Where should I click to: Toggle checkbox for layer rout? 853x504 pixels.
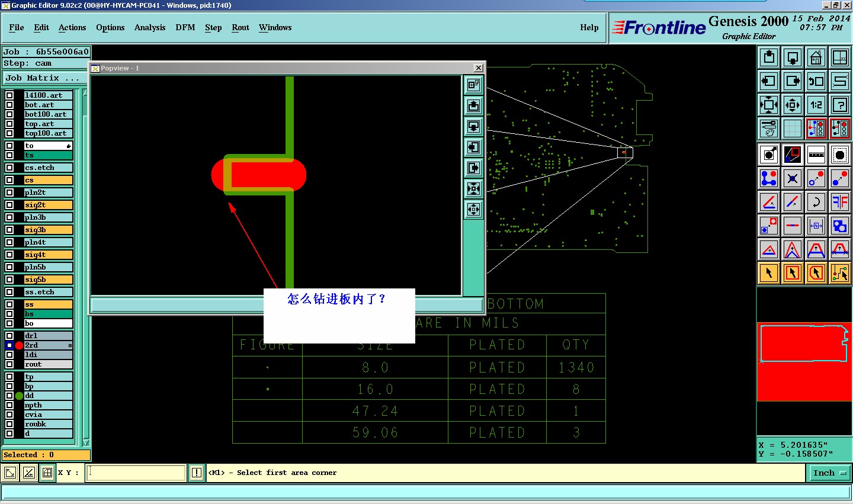pos(9,364)
